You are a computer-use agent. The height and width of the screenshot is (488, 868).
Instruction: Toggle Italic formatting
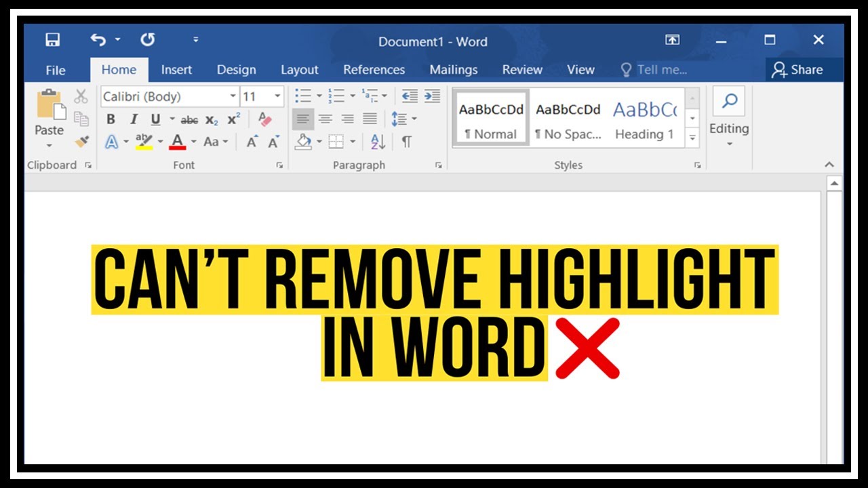[134, 119]
